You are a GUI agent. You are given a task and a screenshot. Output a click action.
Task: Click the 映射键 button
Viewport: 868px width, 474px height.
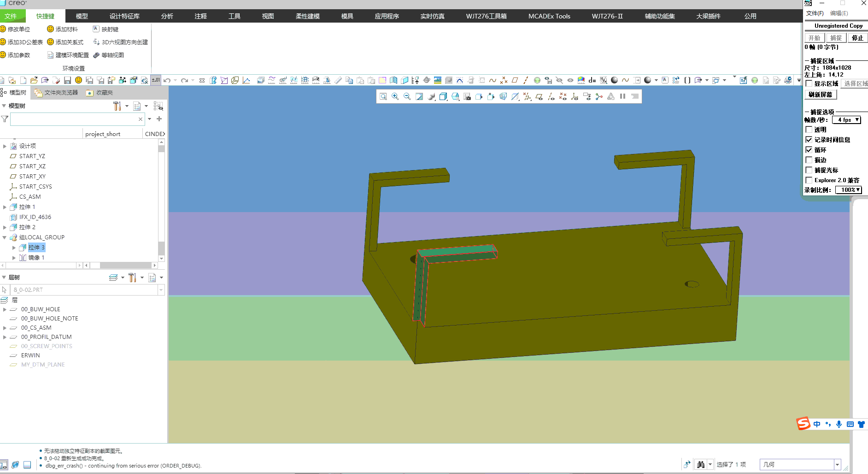click(x=106, y=29)
